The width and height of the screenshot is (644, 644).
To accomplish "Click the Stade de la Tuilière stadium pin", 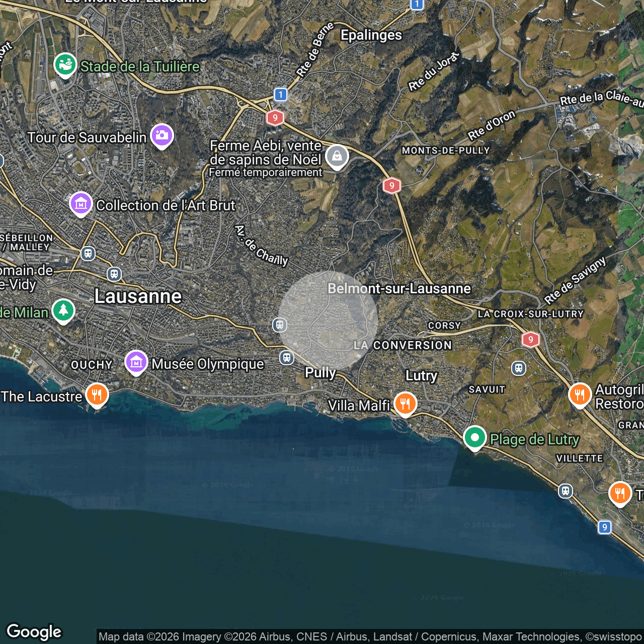I will (x=65, y=65).
